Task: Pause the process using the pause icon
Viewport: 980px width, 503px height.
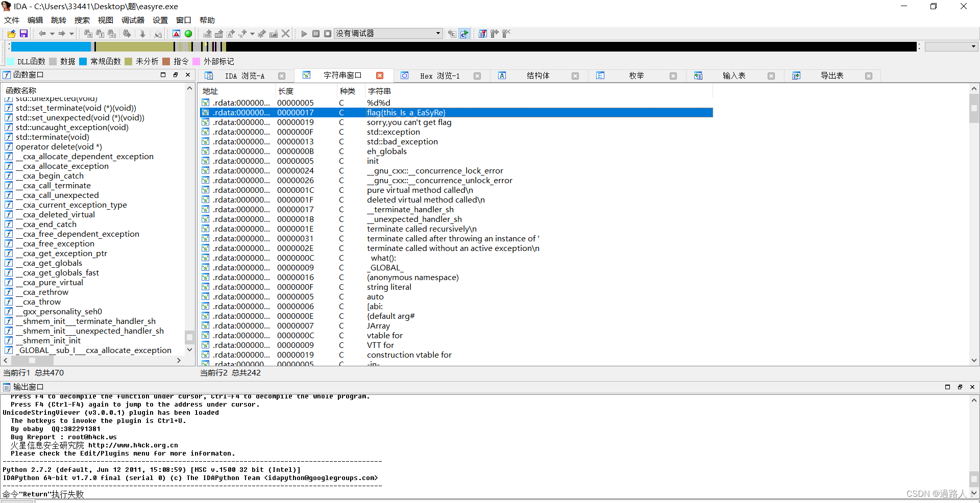Action: click(316, 33)
